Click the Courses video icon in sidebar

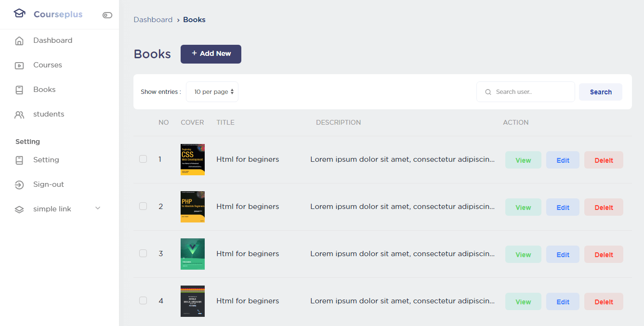19,65
